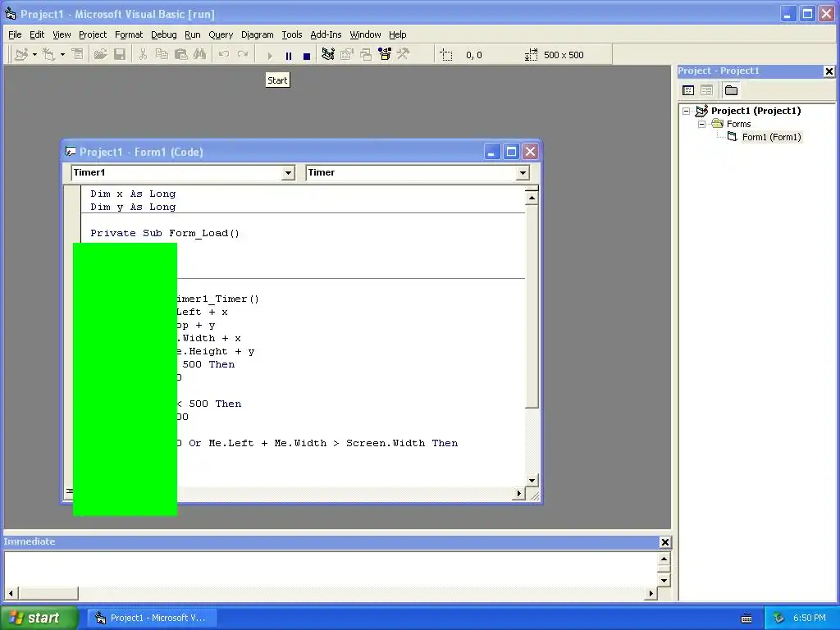Open the Object Browser toolbar icon
This screenshot has width=840, height=630.
click(385, 55)
